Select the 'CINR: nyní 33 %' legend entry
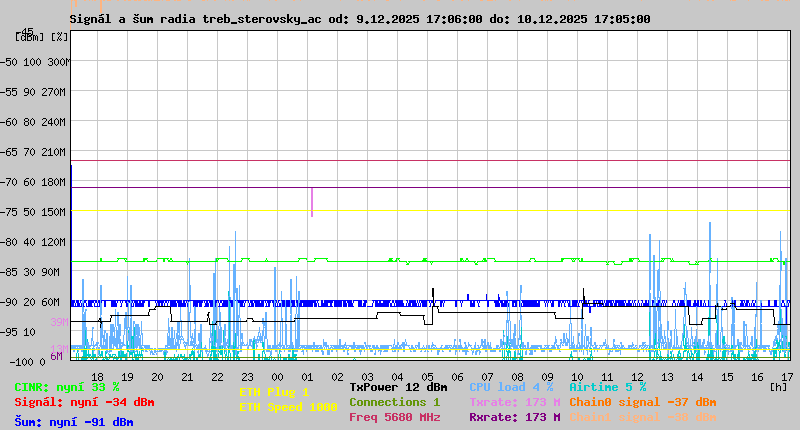The image size is (800, 430). [x=67, y=387]
